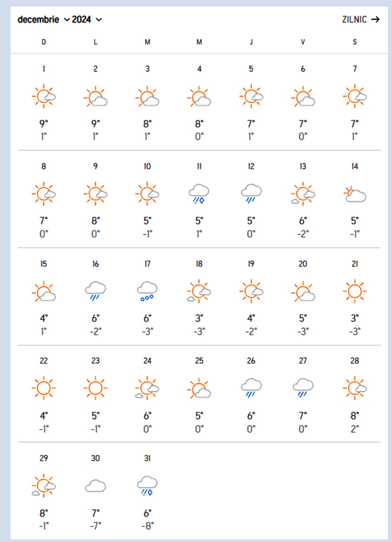Click the rain and sleet icon on December 11
392x542 pixels.
coord(199,194)
